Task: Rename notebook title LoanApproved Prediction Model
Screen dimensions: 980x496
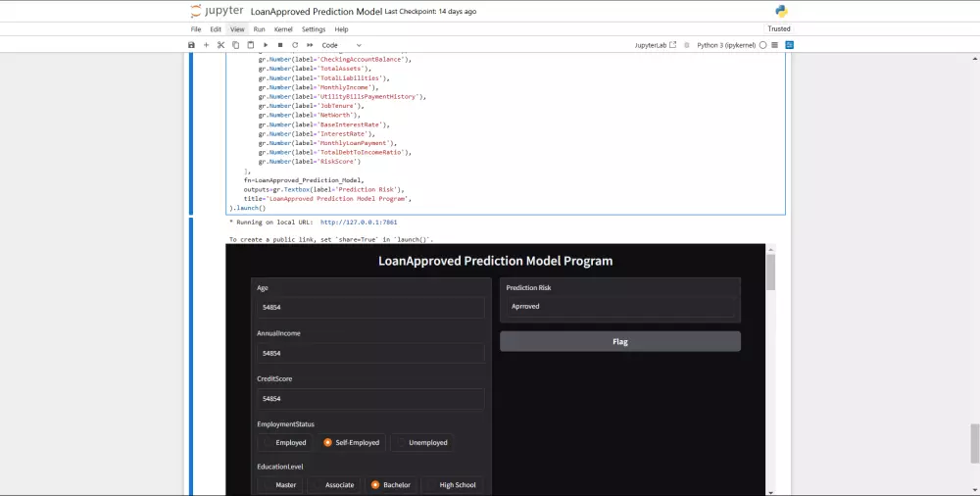Action: [317, 11]
